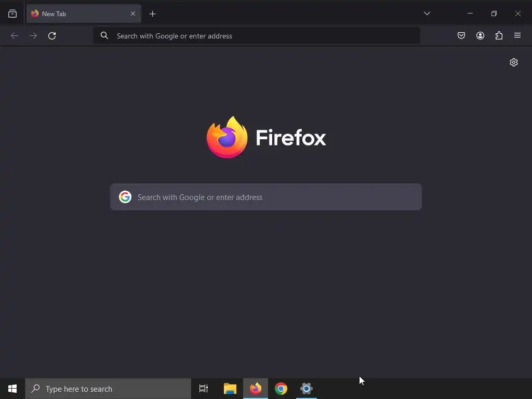Go forward one page
The image size is (532, 399).
pyautogui.click(x=33, y=36)
